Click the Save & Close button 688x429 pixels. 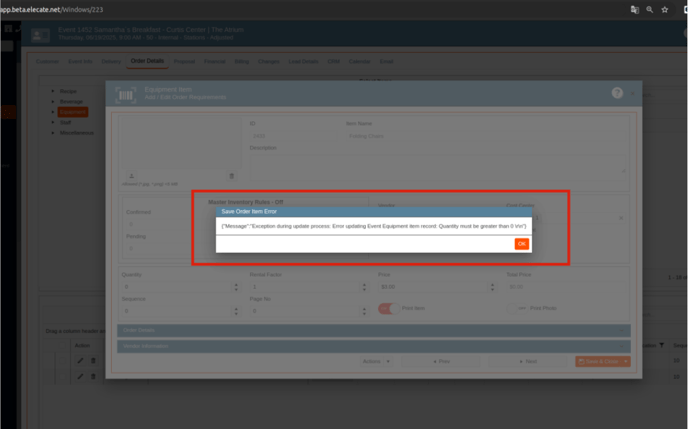[598, 361]
